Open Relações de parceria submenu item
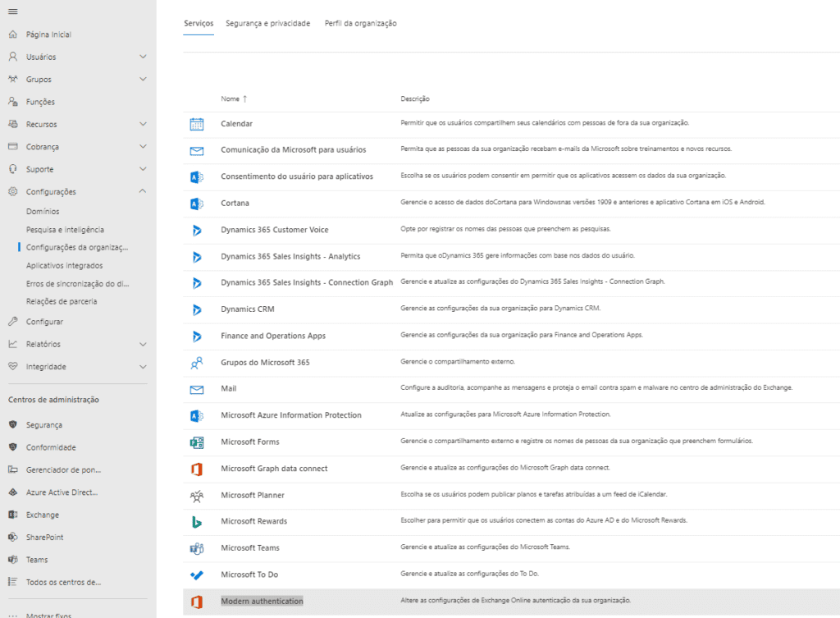The image size is (840, 618). 62,301
